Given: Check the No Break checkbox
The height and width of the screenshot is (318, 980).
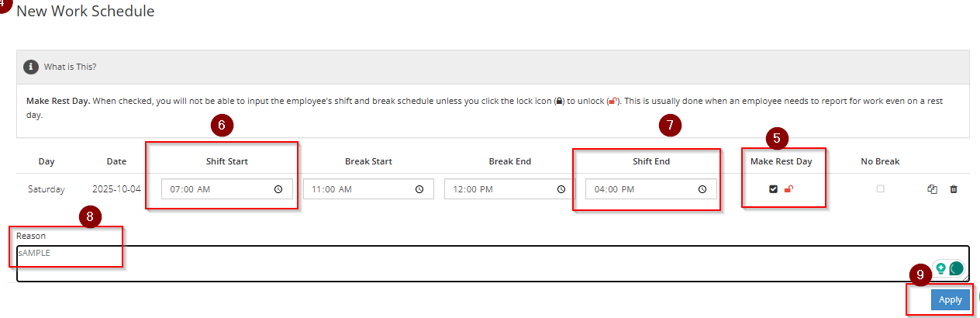Looking at the screenshot, I should 880,189.
